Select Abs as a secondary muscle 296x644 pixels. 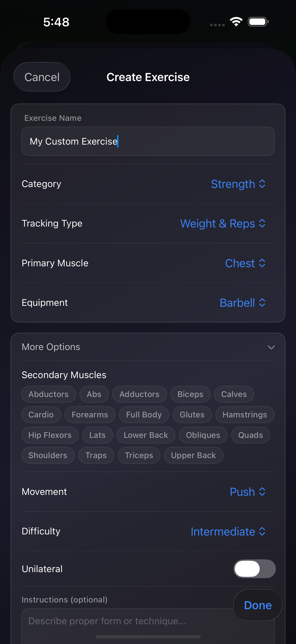tap(94, 394)
